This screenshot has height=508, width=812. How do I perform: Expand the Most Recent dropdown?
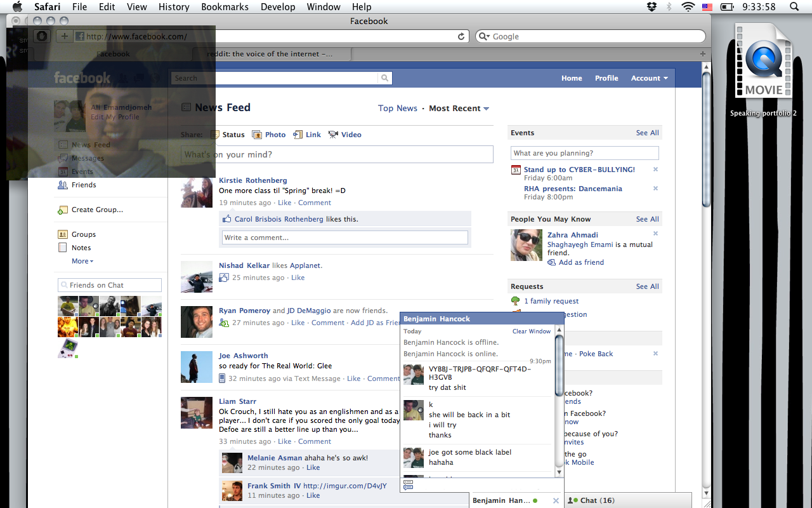486,109
